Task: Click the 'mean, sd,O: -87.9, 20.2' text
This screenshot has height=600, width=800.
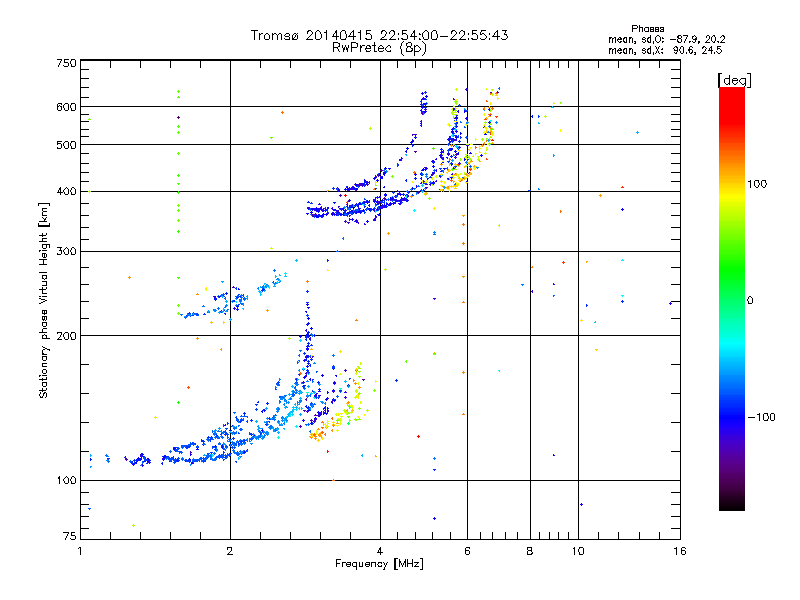Action: tap(666, 39)
